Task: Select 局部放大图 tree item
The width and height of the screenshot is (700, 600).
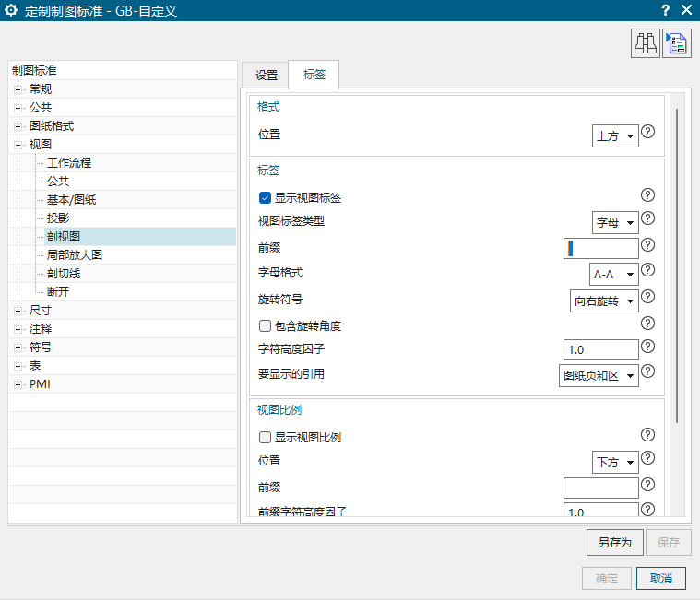Action: click(x=75, y=254)
